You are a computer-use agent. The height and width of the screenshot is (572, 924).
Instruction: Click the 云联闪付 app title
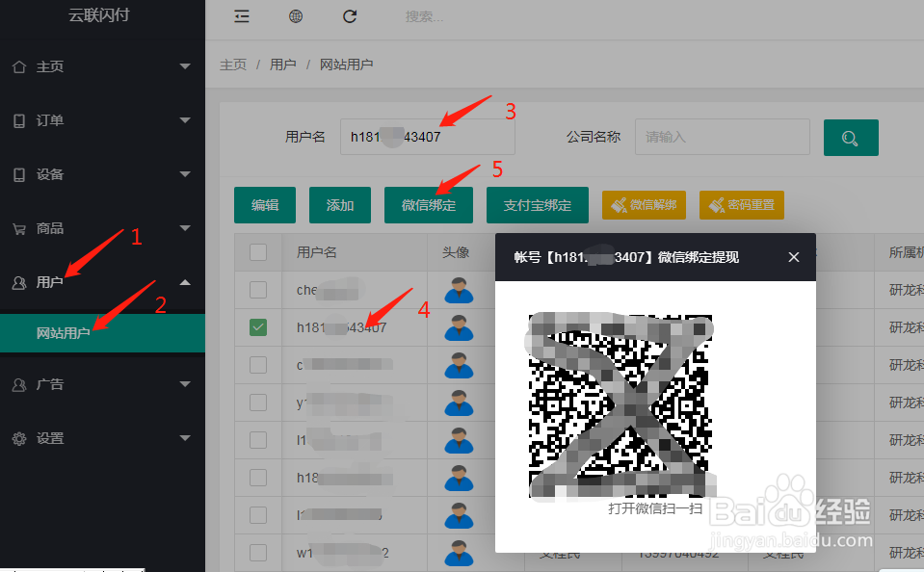(99, 15)
